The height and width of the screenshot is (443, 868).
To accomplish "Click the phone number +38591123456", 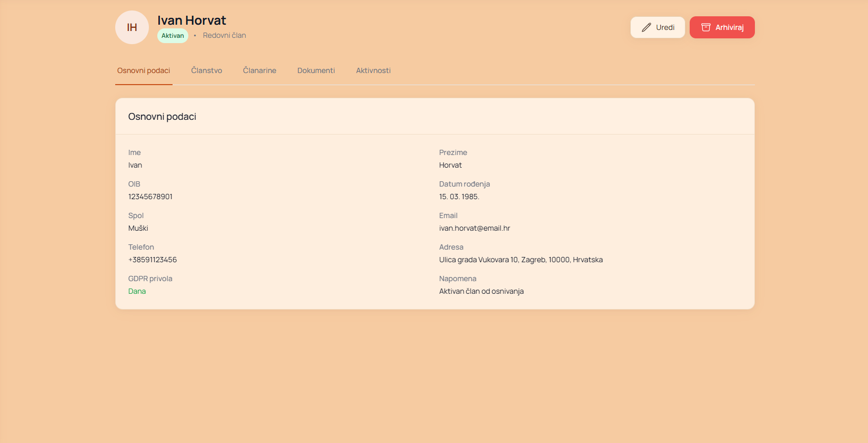I will (x=153, y=260).
